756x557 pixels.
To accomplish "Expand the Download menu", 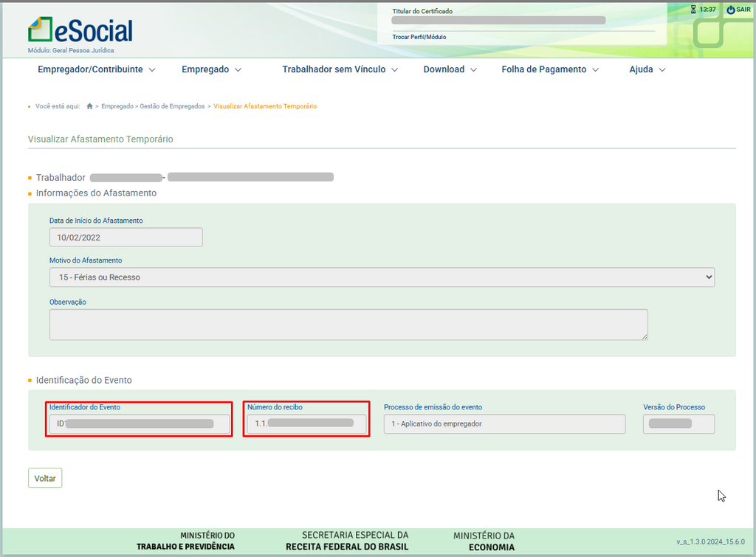I will (450, 69).
